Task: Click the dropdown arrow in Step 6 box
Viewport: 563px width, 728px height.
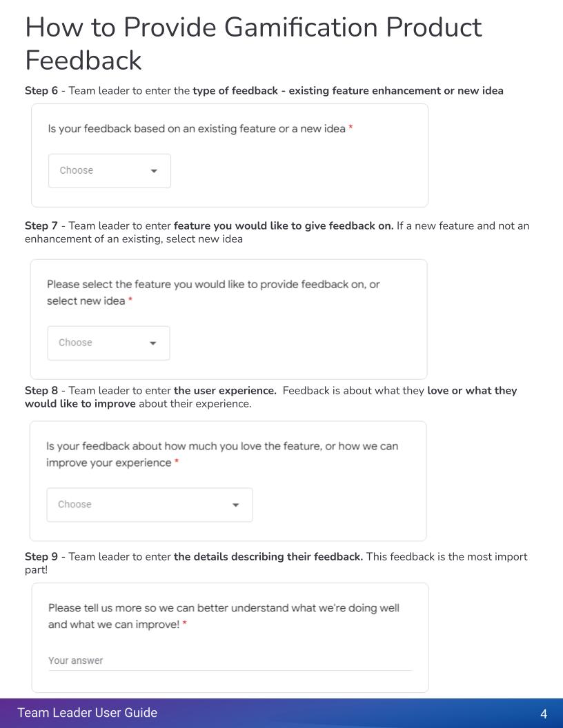Action: pos(154,170)
